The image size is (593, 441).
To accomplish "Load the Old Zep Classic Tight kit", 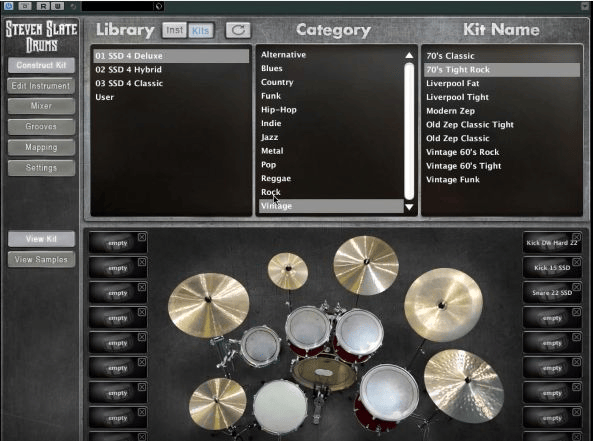I will [501, 124].
